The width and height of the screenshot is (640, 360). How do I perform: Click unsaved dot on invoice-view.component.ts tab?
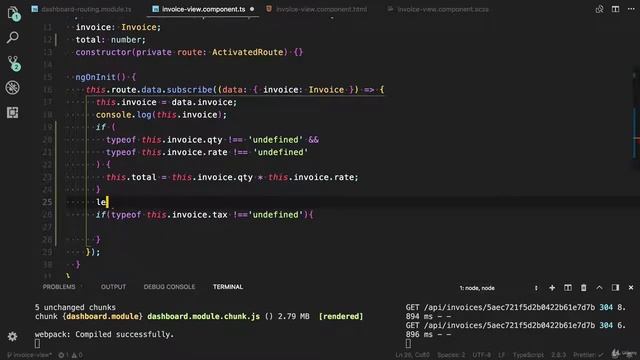pyautogui.click(x=252, y=9)
